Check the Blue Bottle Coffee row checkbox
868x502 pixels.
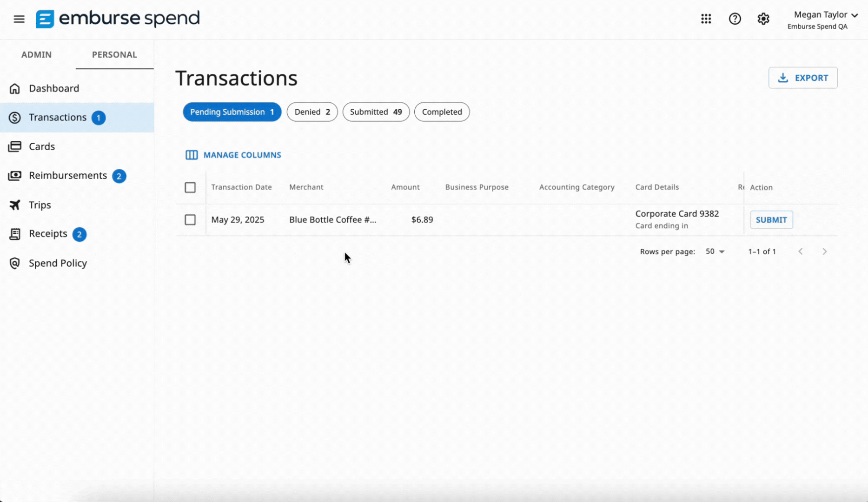[x=190, y=219]
